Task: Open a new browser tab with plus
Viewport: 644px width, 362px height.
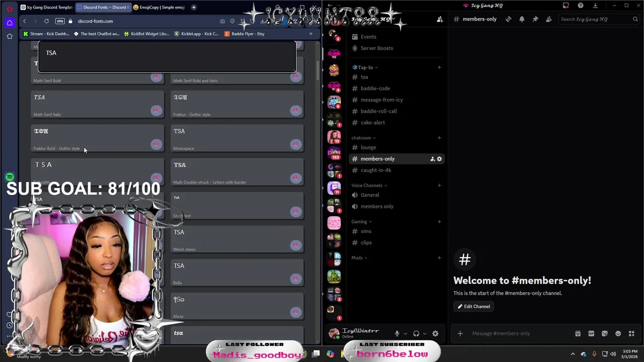Action: [x=194, y=8]
